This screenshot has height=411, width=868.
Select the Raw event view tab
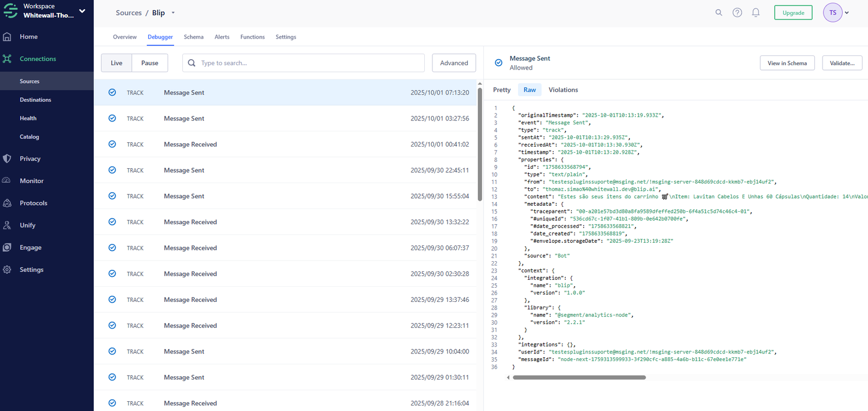530,90
